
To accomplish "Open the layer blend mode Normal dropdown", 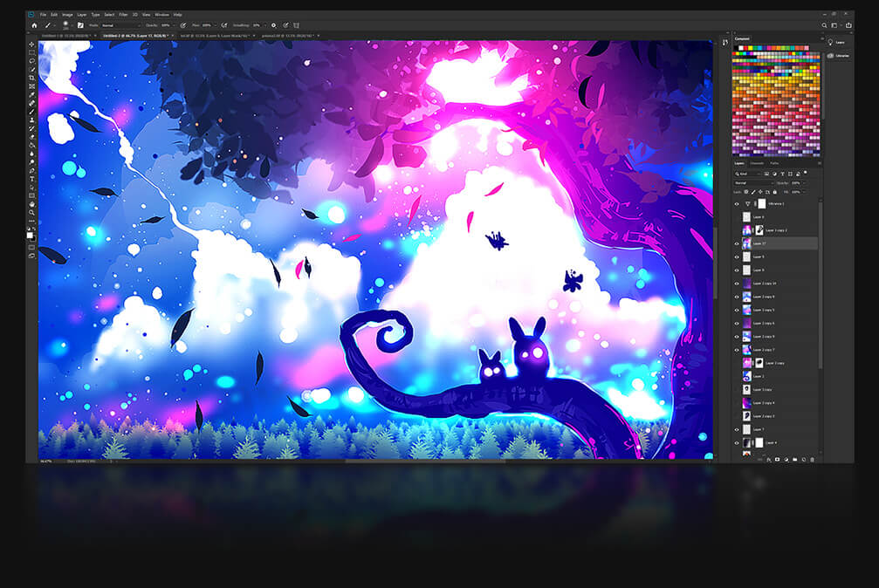I will [x=752, y=183].
